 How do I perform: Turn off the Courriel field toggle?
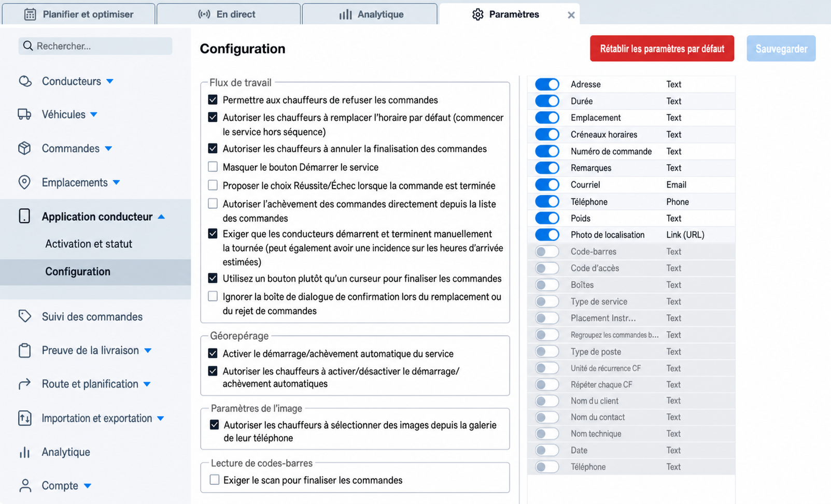tap(547, 184)
